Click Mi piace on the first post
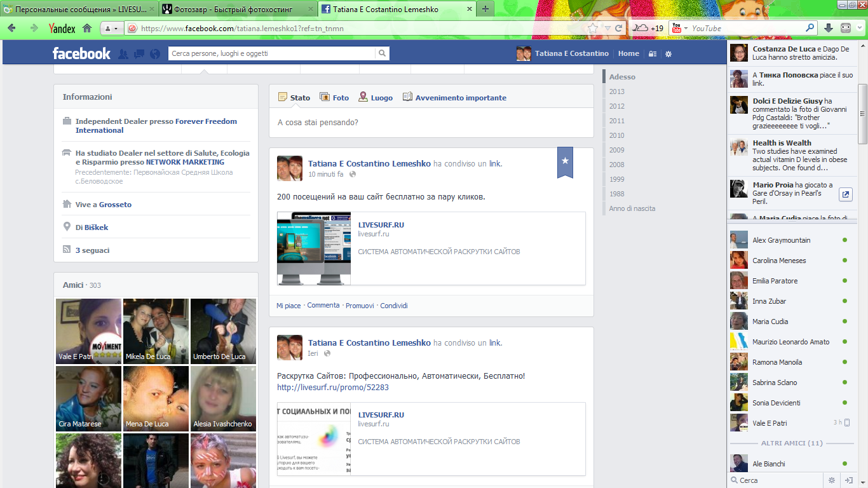Image resolution: width=868 pixels, height=488 pixels. [x=288, y=306]
